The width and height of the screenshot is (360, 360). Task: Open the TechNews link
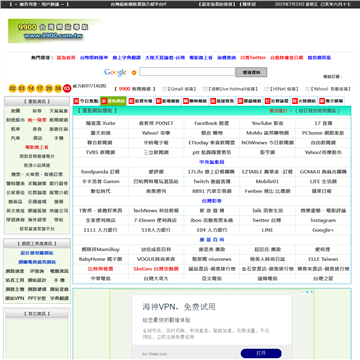(156, 211)
